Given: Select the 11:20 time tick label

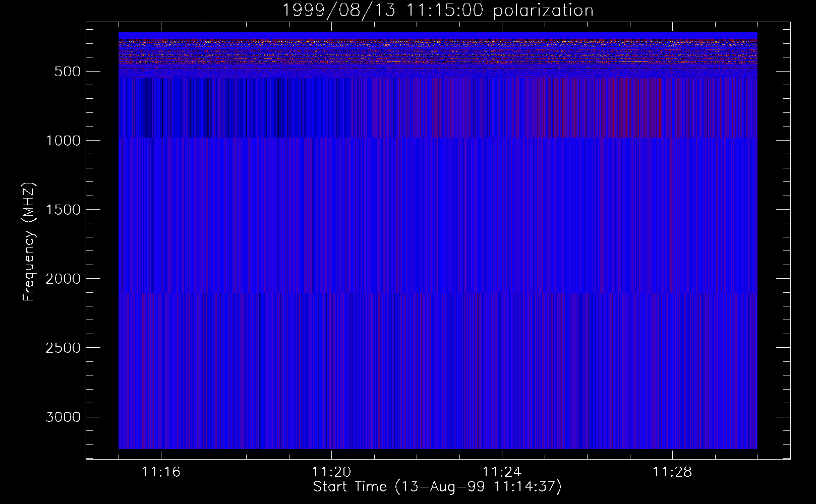Looking at the screenshot, I should [x=331, y=472].
